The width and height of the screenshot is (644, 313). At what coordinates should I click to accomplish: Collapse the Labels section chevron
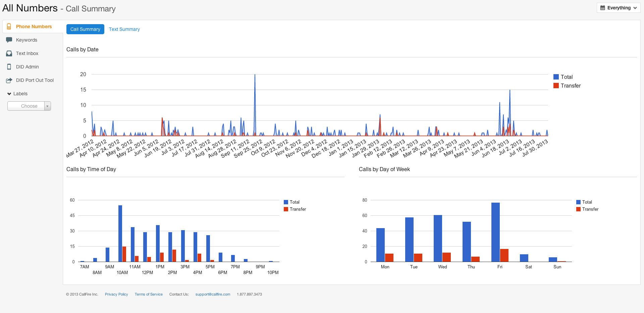9,94
